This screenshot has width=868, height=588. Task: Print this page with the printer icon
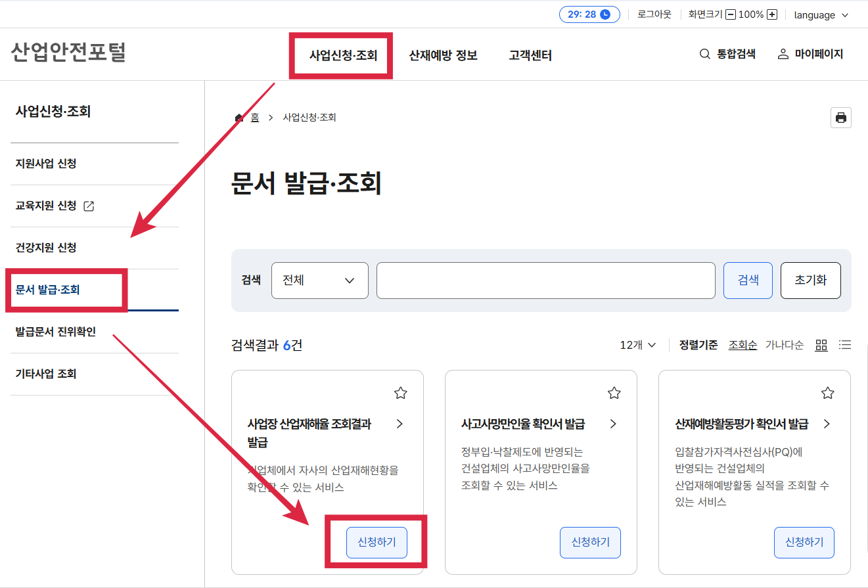(840, 118)
